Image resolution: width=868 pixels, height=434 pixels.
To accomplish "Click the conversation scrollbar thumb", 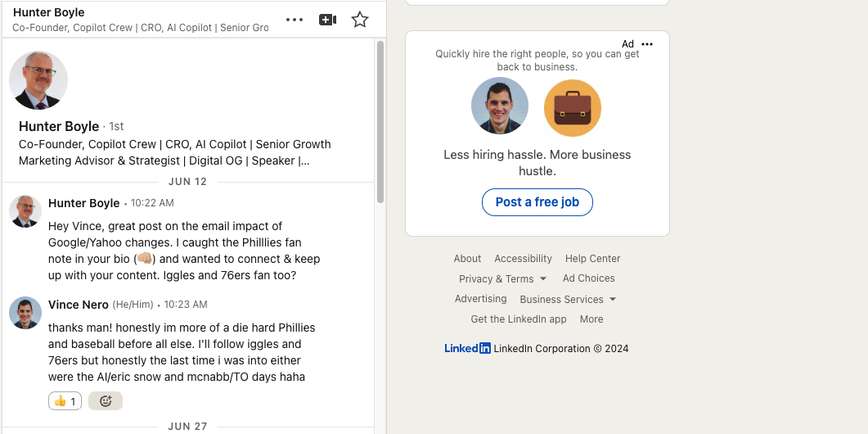I will 380,123.
